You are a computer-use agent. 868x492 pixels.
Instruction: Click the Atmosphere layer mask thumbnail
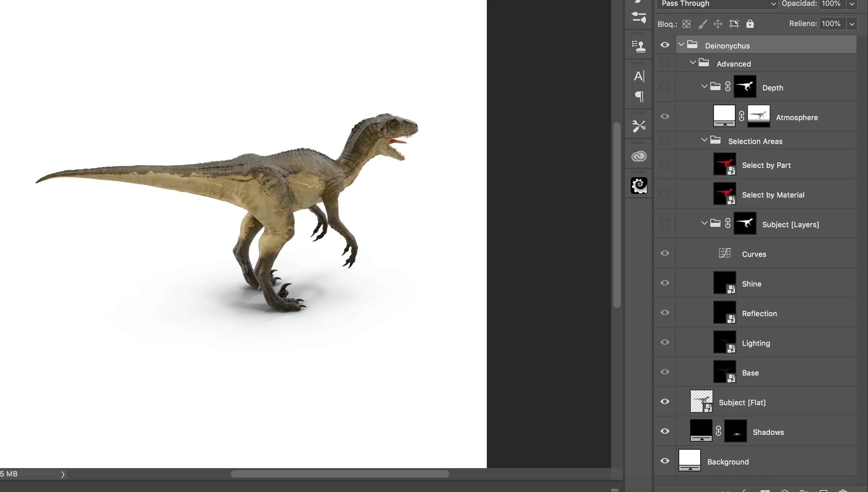coord(758,116)
